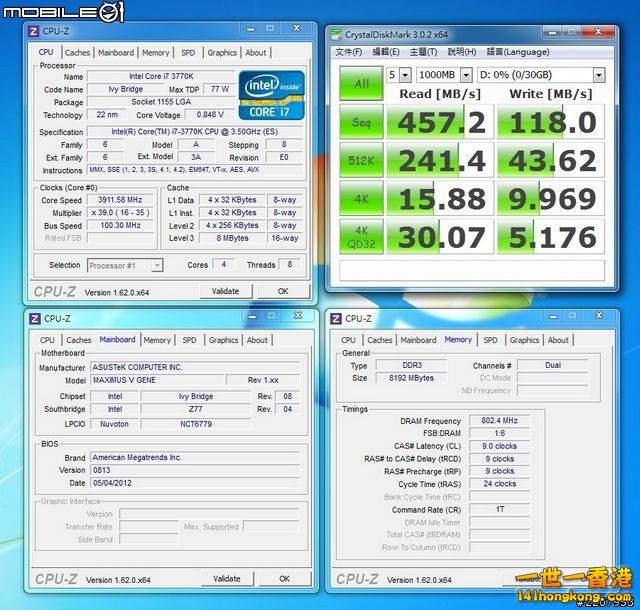The image size is (640, 610).
Task: Click OK in the Intel processor info window
Action: tap(283, 292)
